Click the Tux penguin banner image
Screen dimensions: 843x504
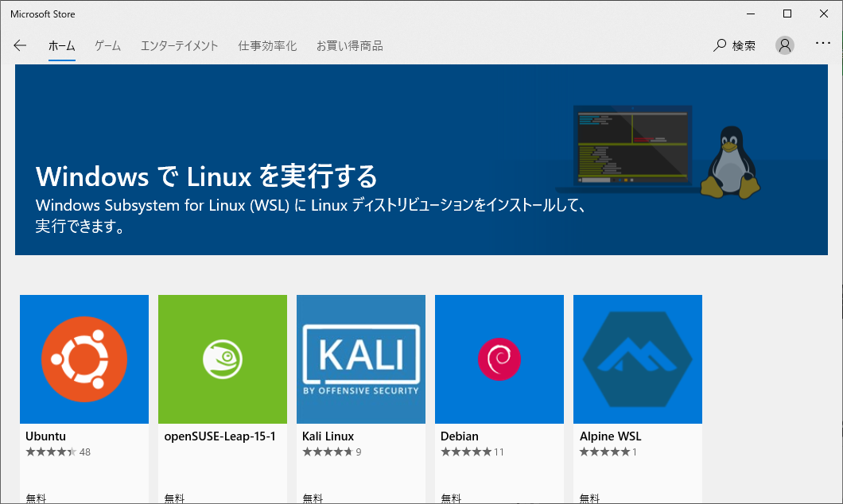730,163
